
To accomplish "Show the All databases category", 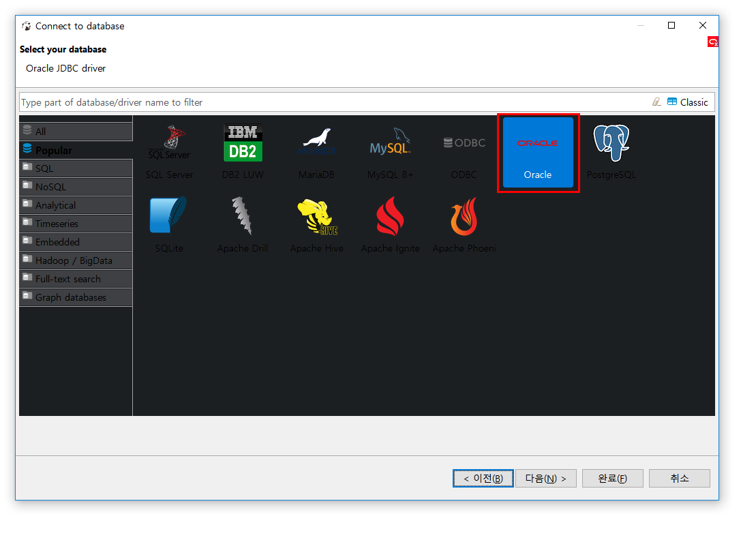I will [x=76, y=132].
